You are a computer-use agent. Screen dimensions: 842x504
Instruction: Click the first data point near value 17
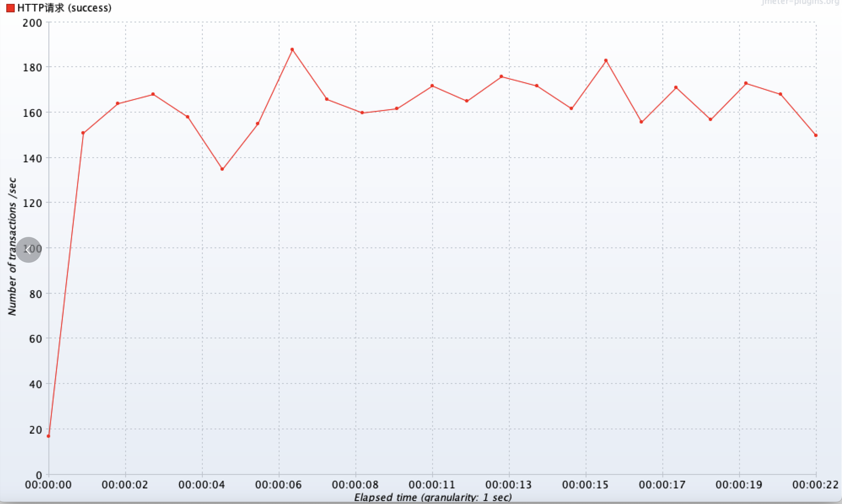coord(48,436)
